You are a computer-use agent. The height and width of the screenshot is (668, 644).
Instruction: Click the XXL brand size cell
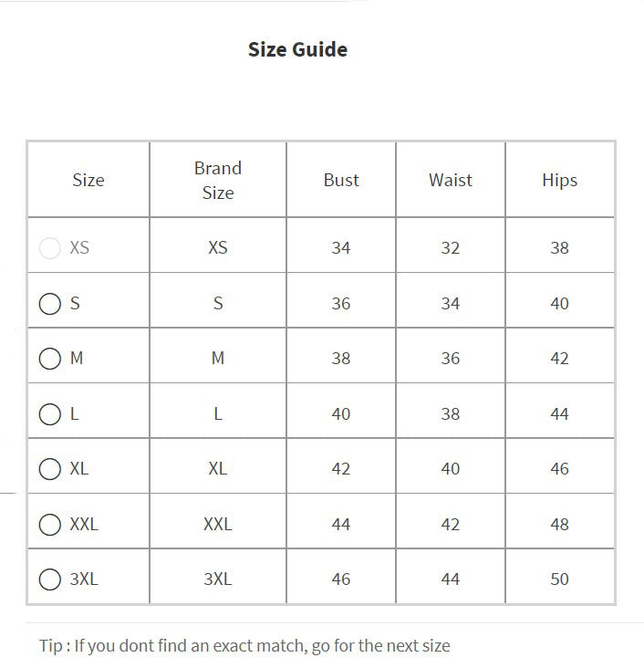pos(218,525)
